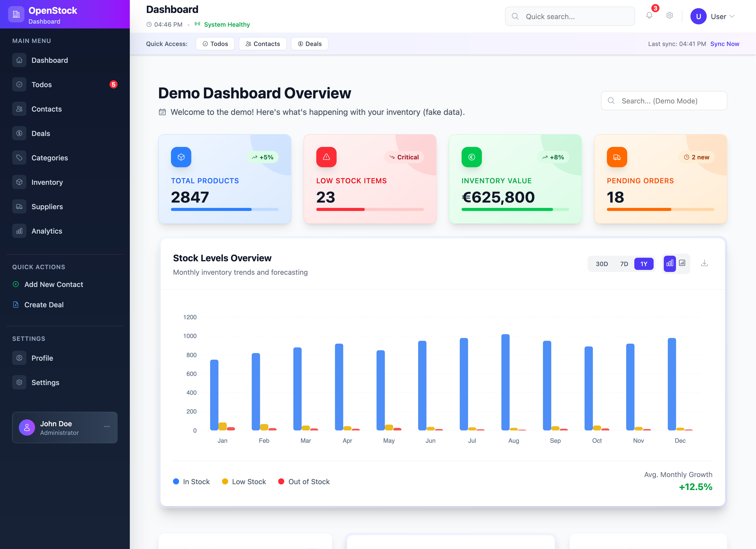756x549 pixels.
Task: Click the Low Stock warning triangle icon
Action: (x=326, y=157)
